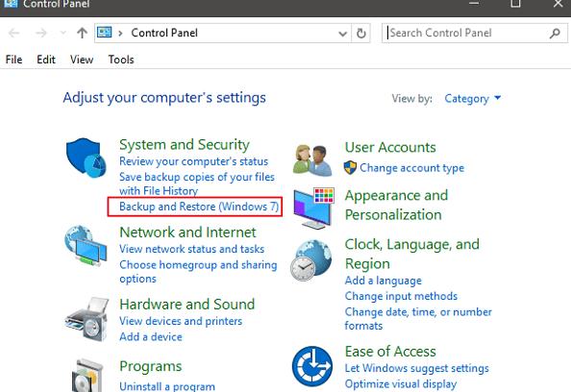Open Backup and Restore (Windows 7)
The image size is (571, 392).
[199, 207]
